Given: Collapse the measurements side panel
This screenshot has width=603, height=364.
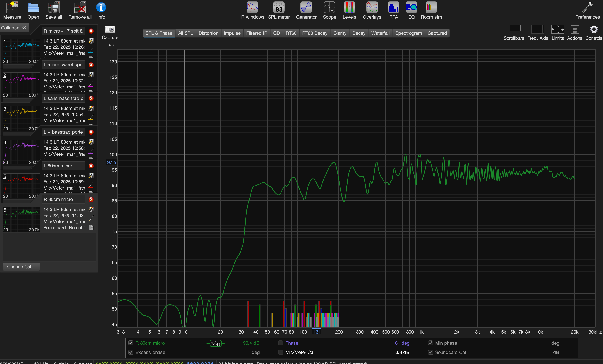Looking at the screenshot, I should (x=14, y=28).
